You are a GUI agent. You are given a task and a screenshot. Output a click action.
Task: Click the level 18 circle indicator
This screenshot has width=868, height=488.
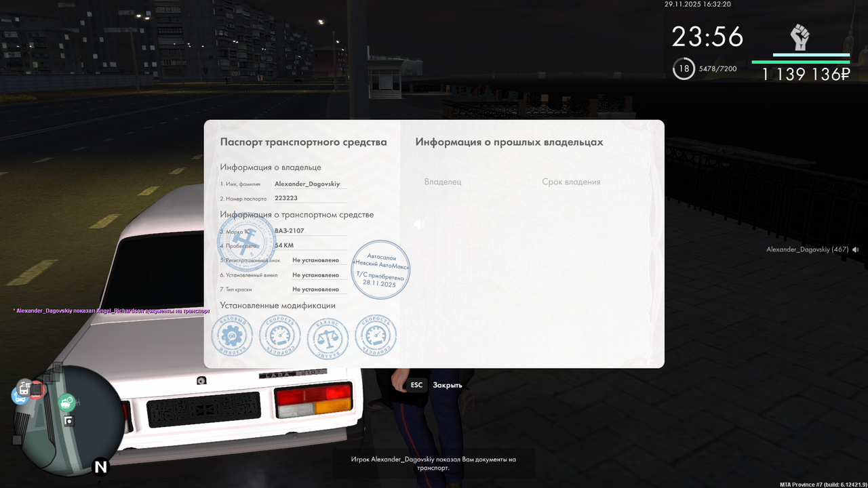coord(684,68)
